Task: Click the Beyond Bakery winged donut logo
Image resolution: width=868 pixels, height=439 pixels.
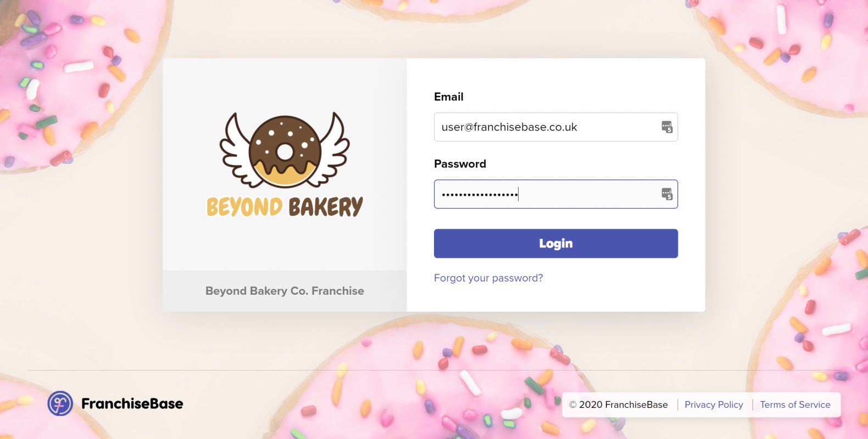Action: coord(285,150)
